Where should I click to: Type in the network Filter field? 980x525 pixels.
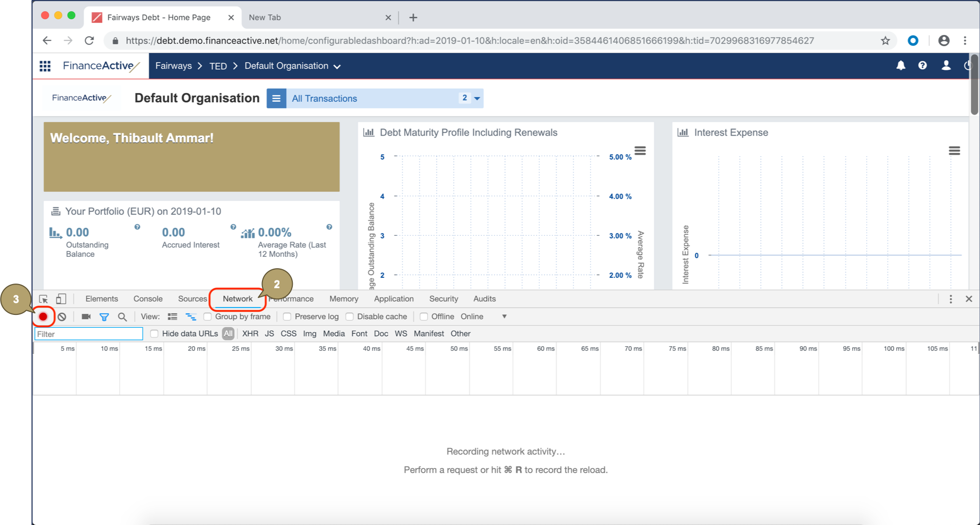pos(87,334)
